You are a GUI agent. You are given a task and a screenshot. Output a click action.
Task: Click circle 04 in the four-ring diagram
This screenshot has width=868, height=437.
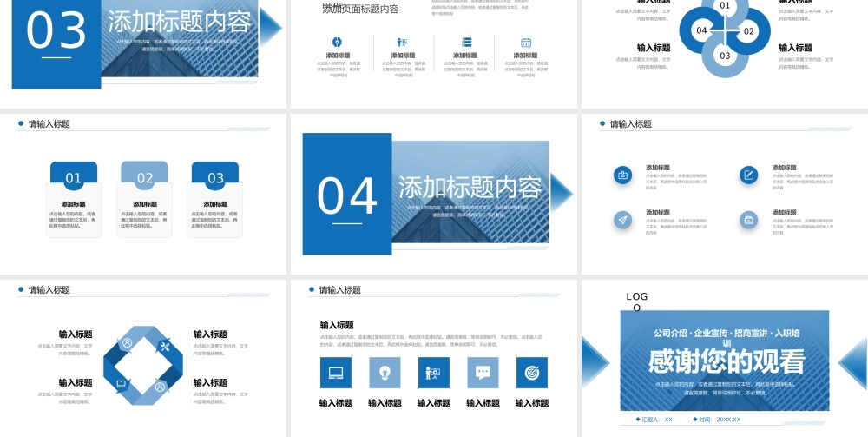coord(701,30)
